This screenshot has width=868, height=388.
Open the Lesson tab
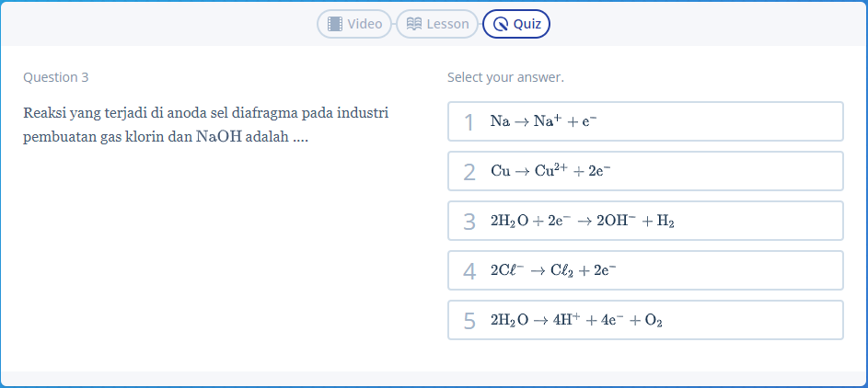coord(437,24)
